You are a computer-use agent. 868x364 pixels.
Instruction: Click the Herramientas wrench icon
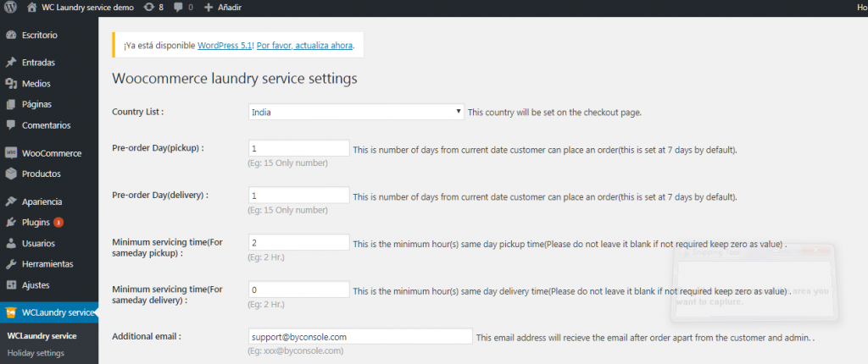click(10, 264)
